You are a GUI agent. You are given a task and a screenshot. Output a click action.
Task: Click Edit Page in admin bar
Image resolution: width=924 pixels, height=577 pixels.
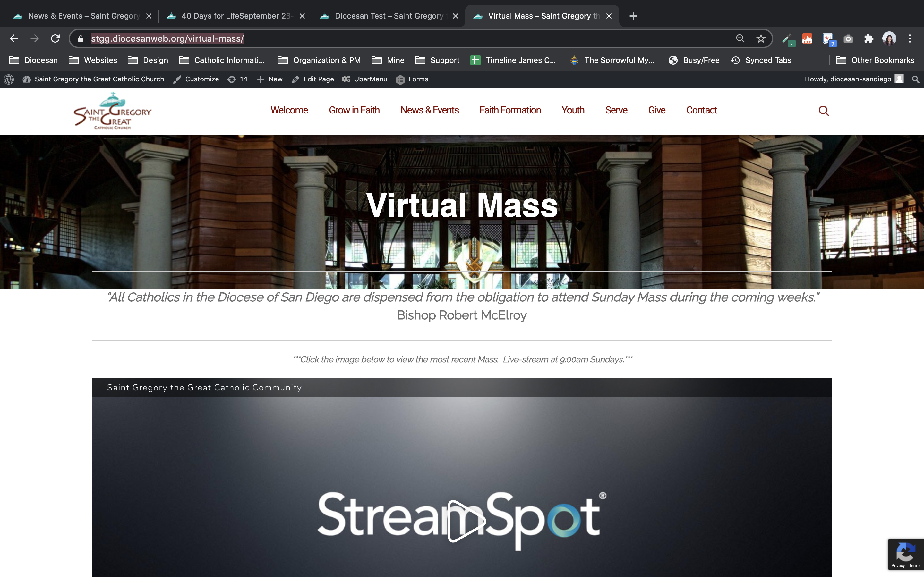(313, 79)
